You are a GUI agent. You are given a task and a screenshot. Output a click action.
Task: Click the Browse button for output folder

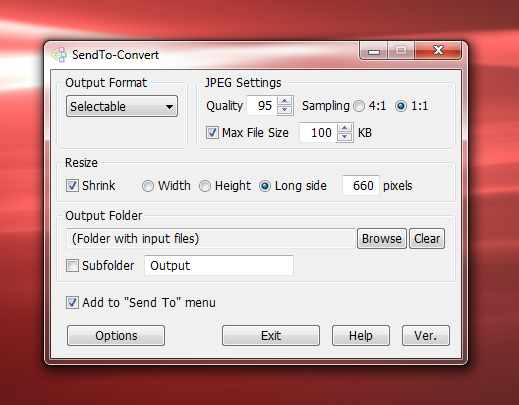[382, 239]
